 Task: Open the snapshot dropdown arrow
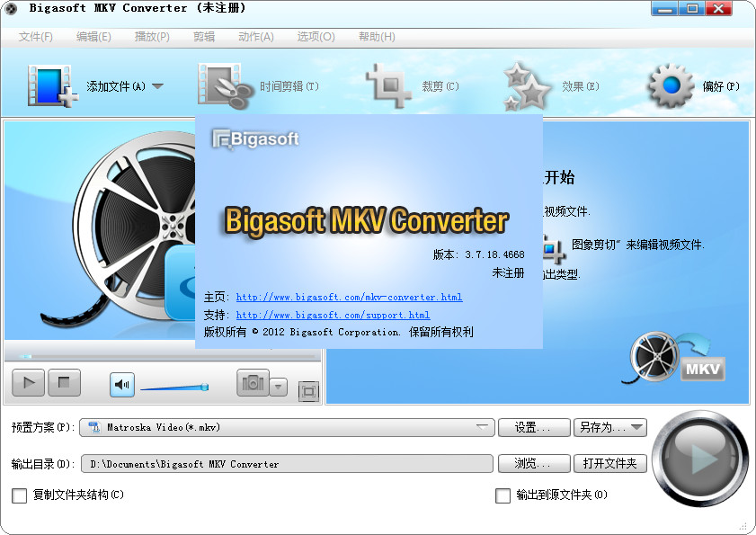tap(278, 387)
